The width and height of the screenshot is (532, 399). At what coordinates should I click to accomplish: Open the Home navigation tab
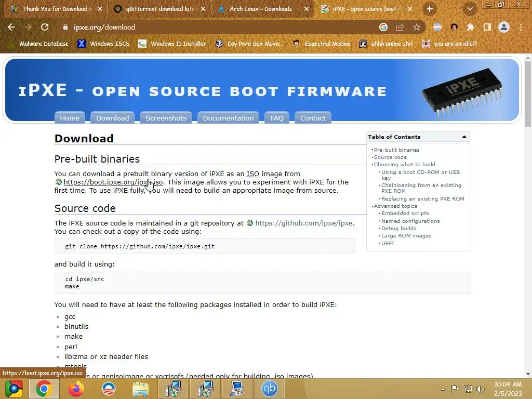pyautogui.click(x=70, y=118)
